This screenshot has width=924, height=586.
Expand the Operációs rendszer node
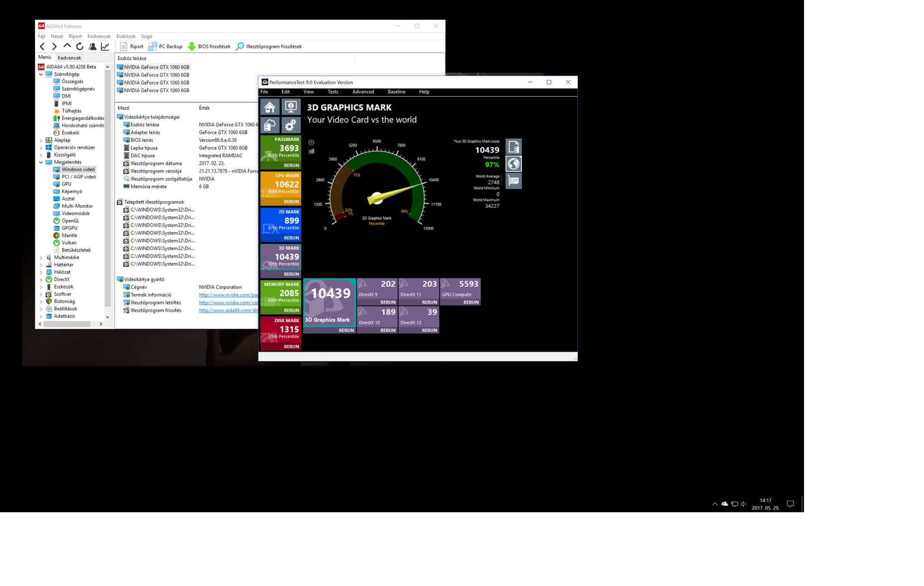click(41, 148)
